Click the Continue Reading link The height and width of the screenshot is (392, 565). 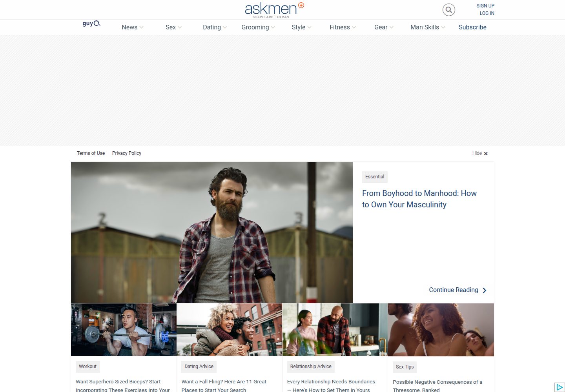pyautogui.click(x=454, y=290)
